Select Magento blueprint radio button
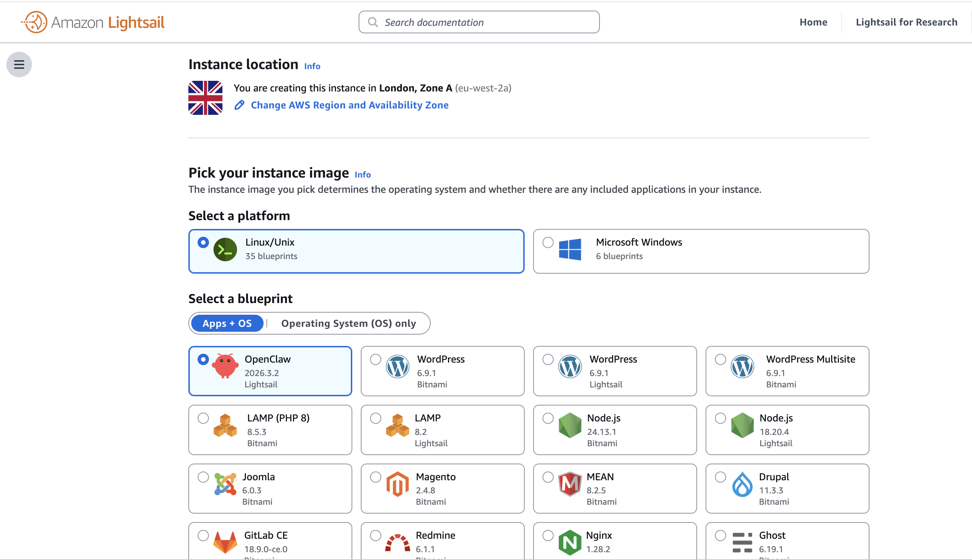The height and width of the screenshot is (560, 972). pos(375,477)
